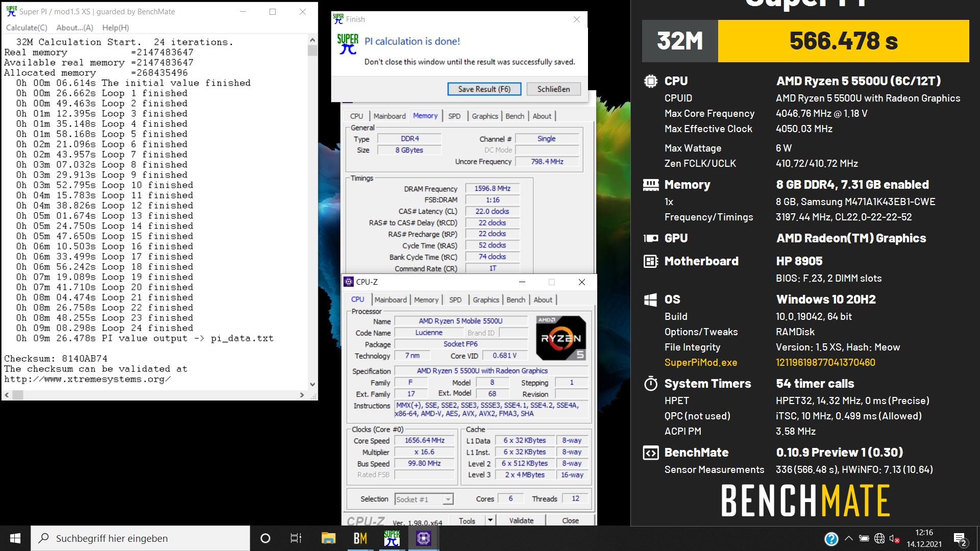Click the 566.478 s result banner
The height and width of the screenshot is (551, 980).
(843, 41)
